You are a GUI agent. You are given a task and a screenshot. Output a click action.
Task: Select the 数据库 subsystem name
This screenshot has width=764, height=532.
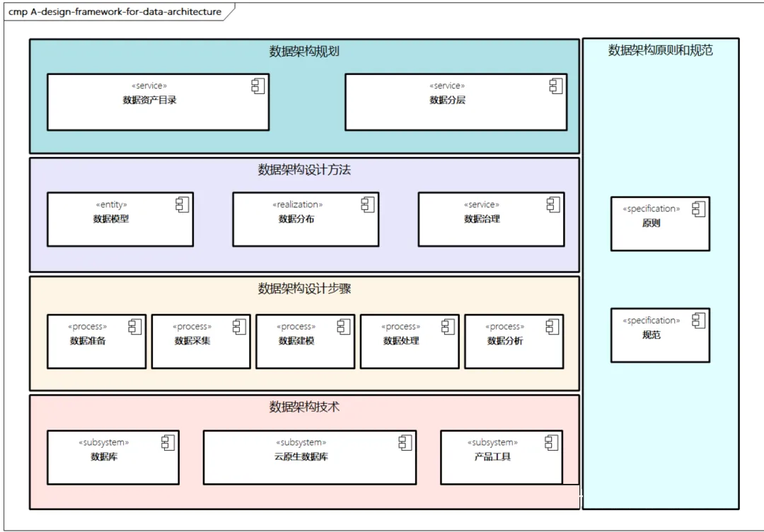pos(104,457)
